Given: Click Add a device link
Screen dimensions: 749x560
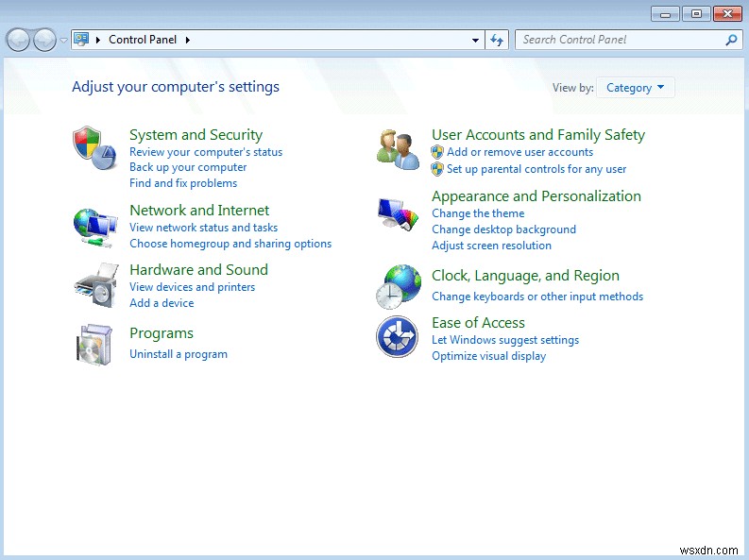Looking at the screenshot, I should pos(162,303).
